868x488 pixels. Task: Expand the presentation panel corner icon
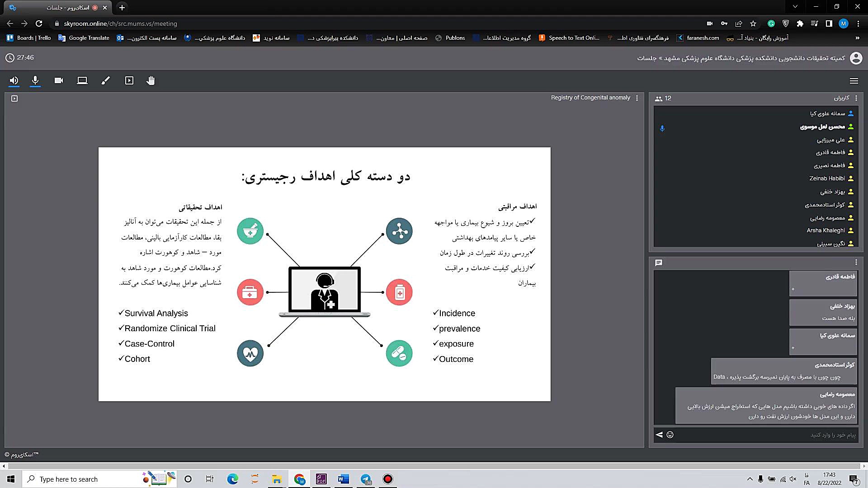14,98
